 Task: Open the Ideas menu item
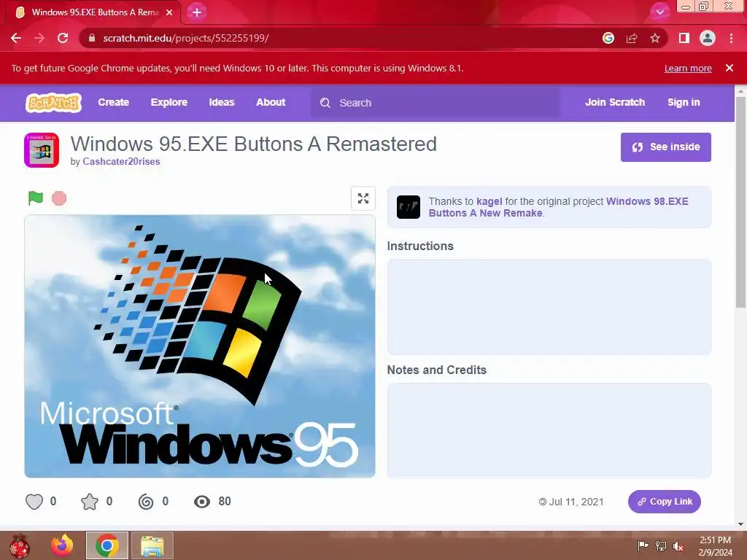click(222, 102)
